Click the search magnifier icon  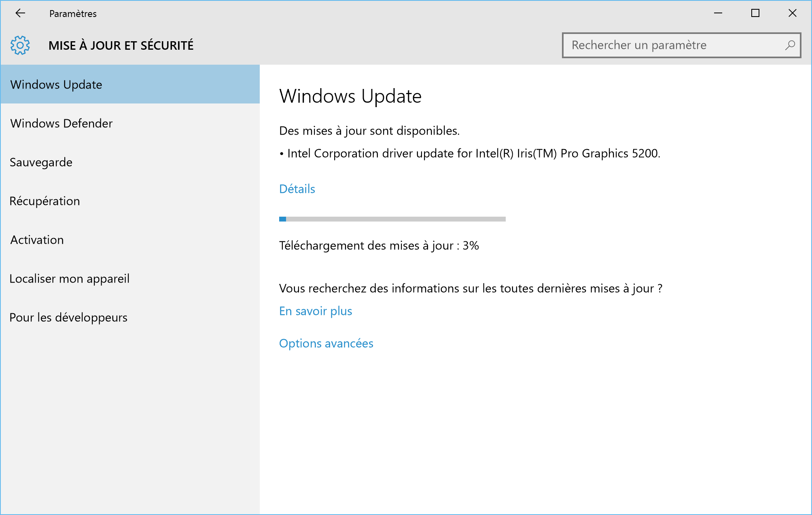[790, 45]
